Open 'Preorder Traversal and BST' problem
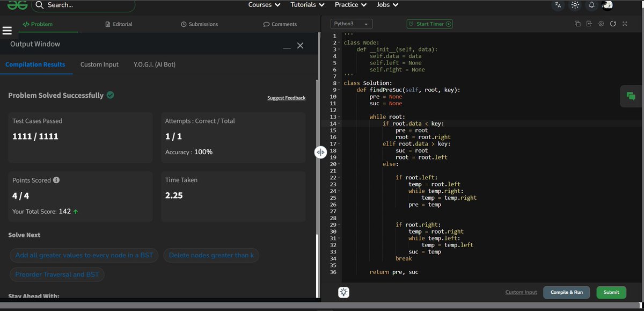 pyautogui.click(x=57, y=274)
